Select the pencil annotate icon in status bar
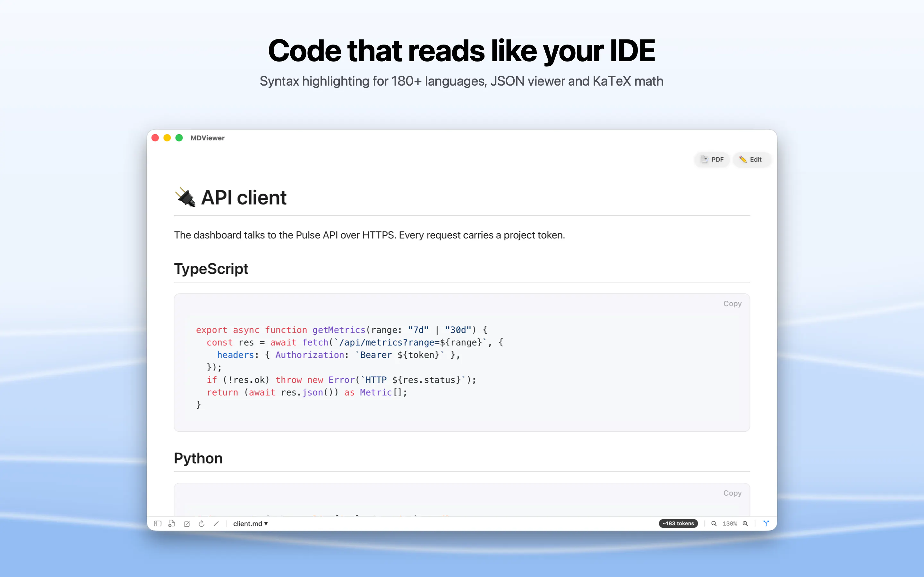This screenshot has width=924, height=577. click(x=216, y=523)
